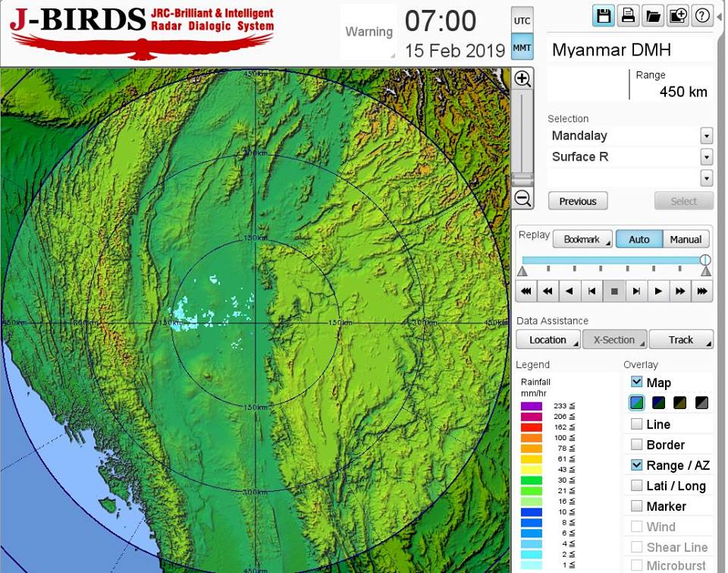728x573 pixels.
Task: Uncheck the Map overlay checkbox
Action: 637,383
